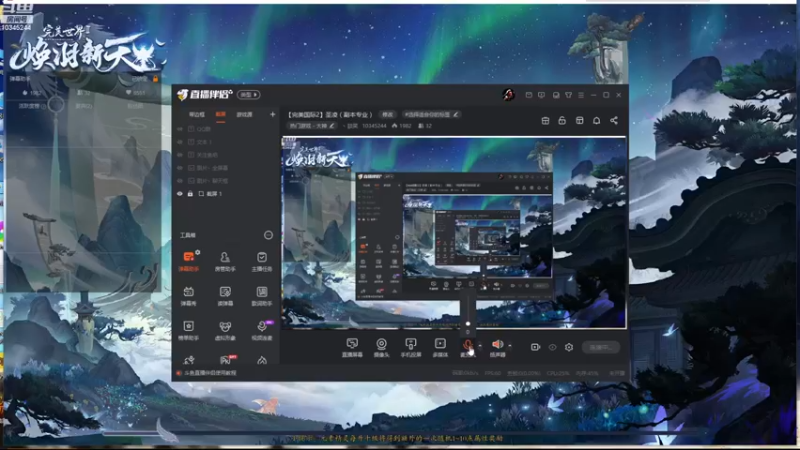Image resolution: width=800 pixels, height=450 pixels.
Task: Select the QQ群 layer row
Action: 227,129
